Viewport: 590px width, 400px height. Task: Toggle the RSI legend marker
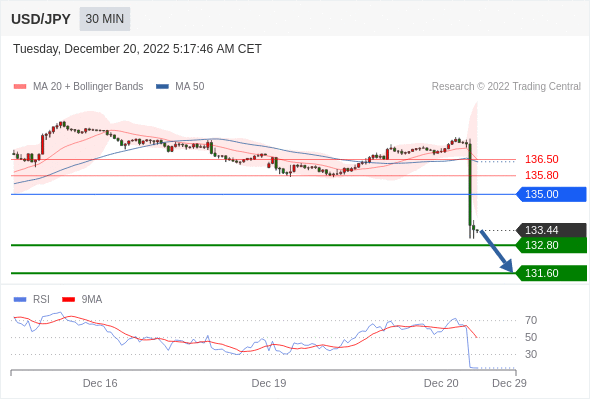[20, 300]
